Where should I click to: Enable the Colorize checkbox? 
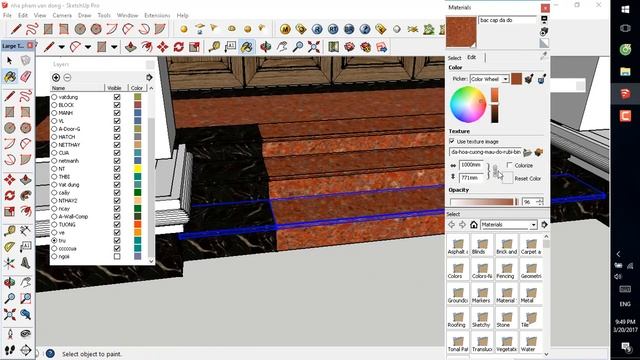coord(509,165)
